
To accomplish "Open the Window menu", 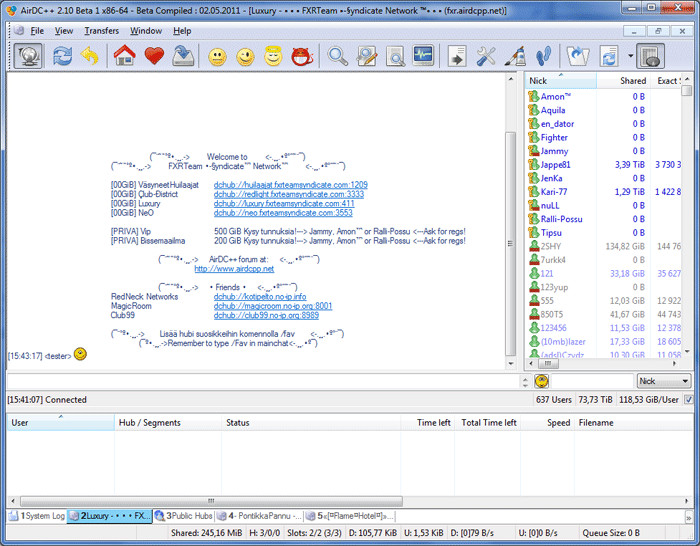I will coord(146,31).
